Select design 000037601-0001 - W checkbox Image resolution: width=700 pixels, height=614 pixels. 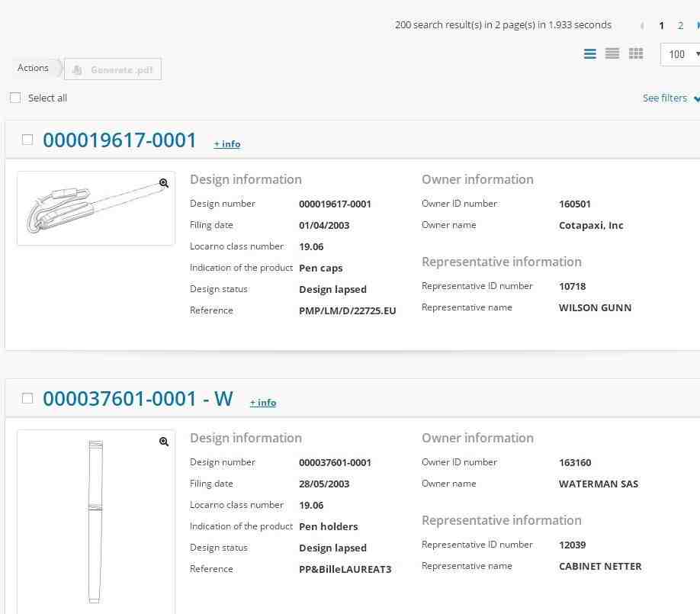click(27, 398)
